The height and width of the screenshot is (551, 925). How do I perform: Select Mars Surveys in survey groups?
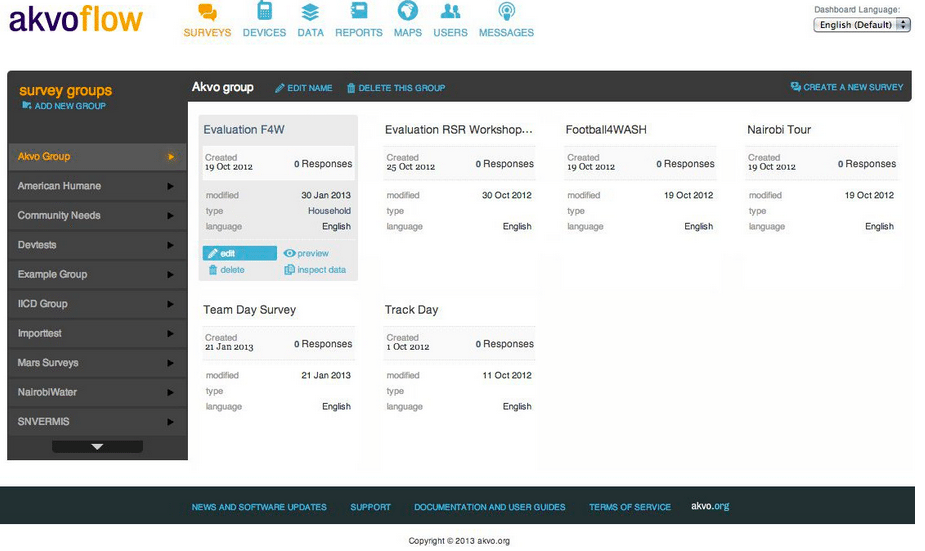tap(97, 363)
